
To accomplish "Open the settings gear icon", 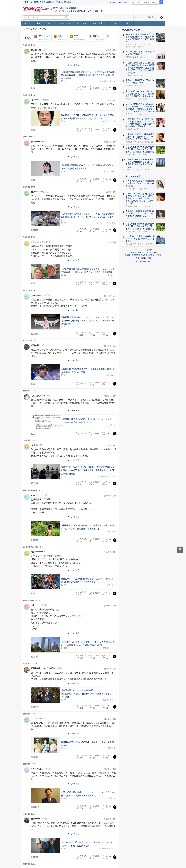I will pos(161,18).
